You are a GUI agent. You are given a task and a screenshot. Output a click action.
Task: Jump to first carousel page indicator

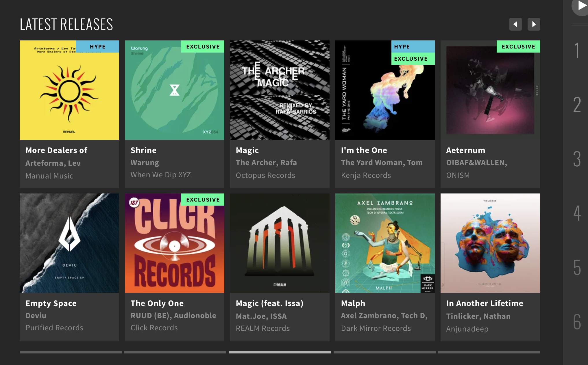pos(71,352)
